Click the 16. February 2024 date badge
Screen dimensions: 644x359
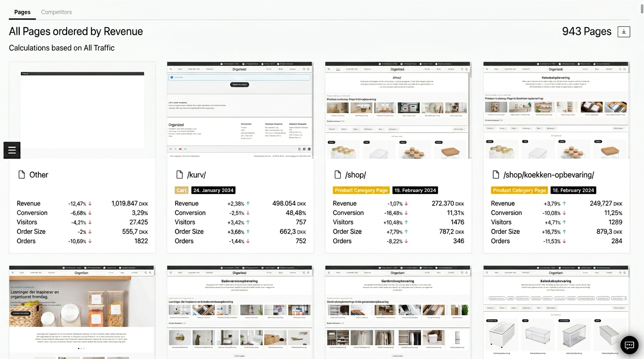573,190
